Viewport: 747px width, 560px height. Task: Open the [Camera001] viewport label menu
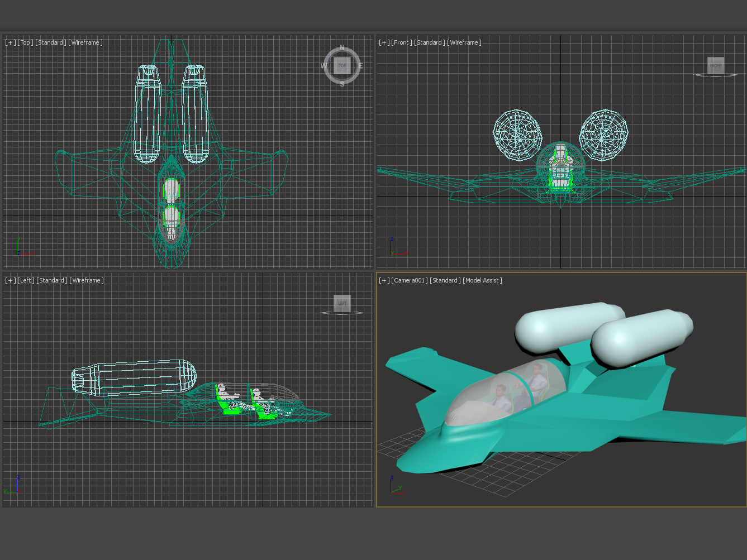(410, 280)
